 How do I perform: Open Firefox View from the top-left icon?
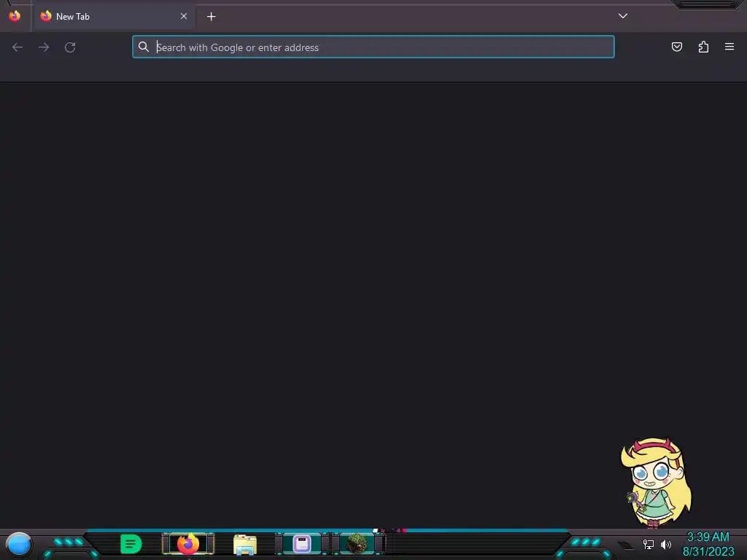pos(15,16)
